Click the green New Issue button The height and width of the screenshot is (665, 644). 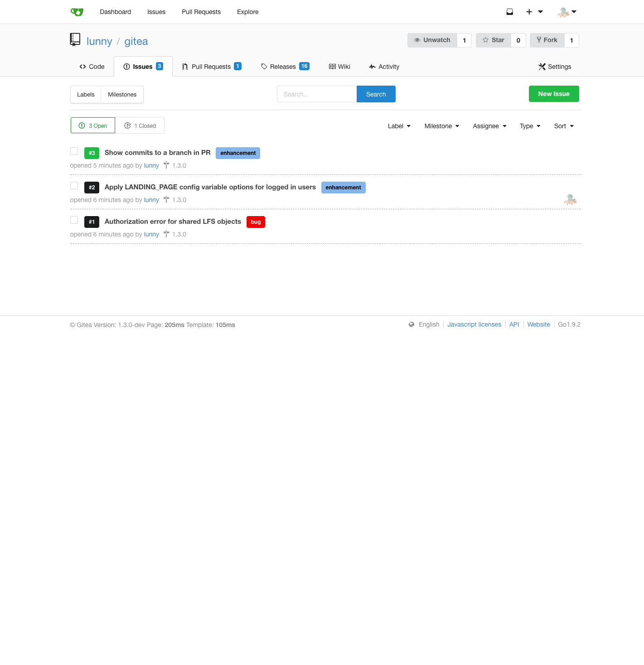click(x=554, y=94)
